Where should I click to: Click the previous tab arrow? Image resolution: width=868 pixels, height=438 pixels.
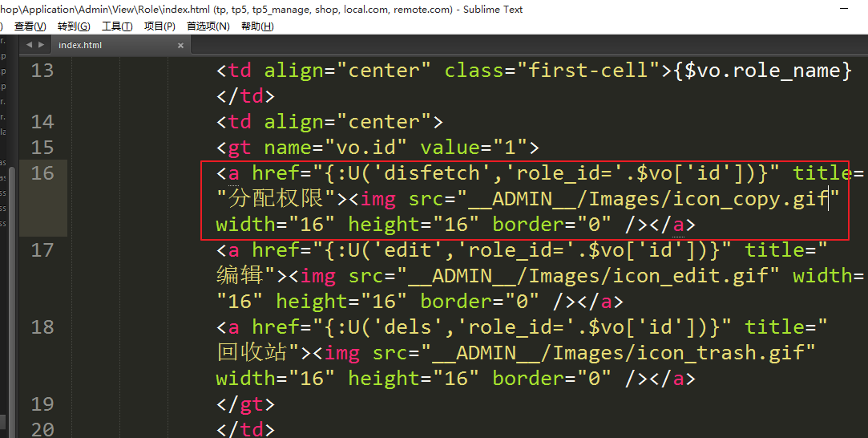coord(29,46)
